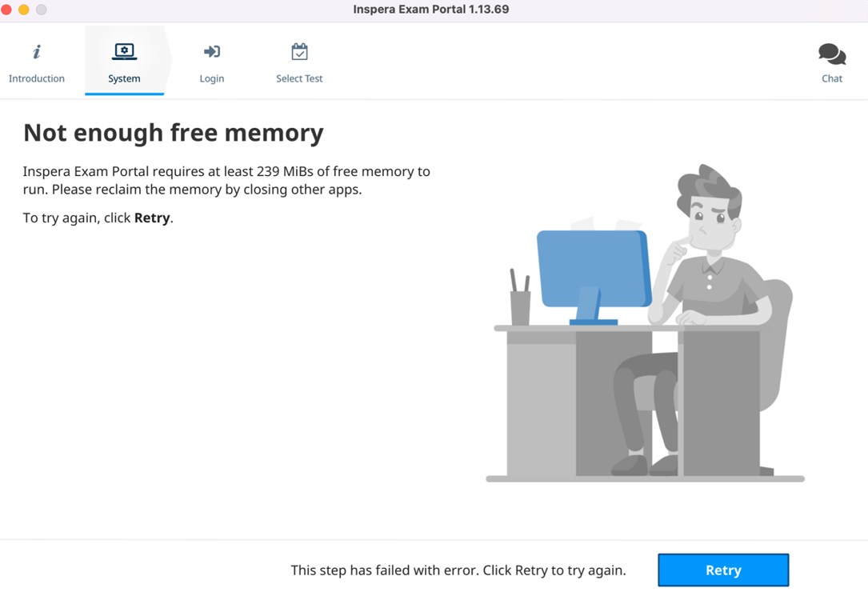Open the Chat speech bubbles icon
This screenshot has width=868, height=596.
click(831, 54)
